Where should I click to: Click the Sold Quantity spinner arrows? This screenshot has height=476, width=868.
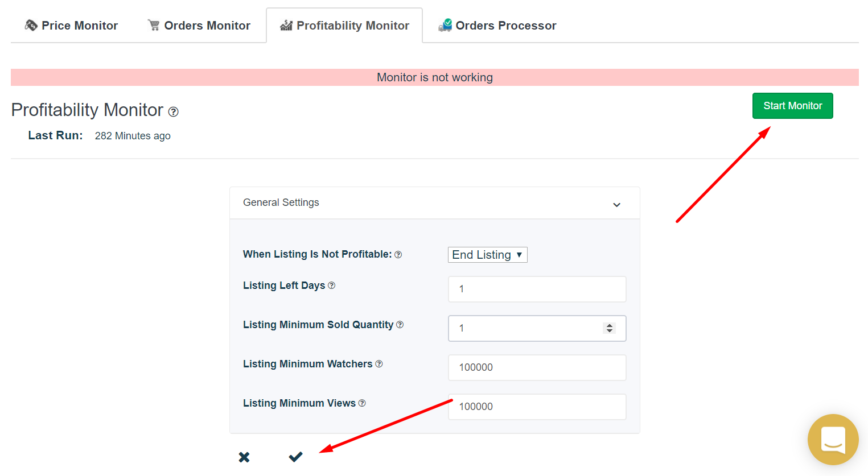click(x=610, y=328)
